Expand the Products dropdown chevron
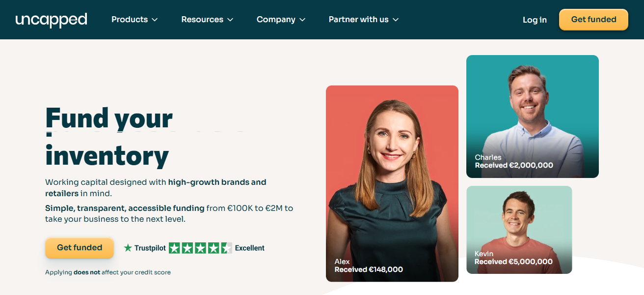This screenshot has height=295, width=644. pos(155,20)
